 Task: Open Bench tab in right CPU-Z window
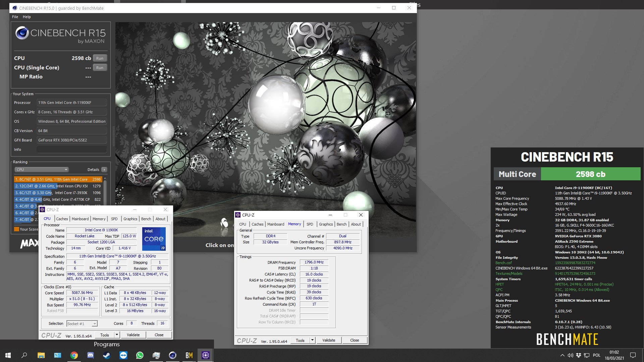(342, 224)
